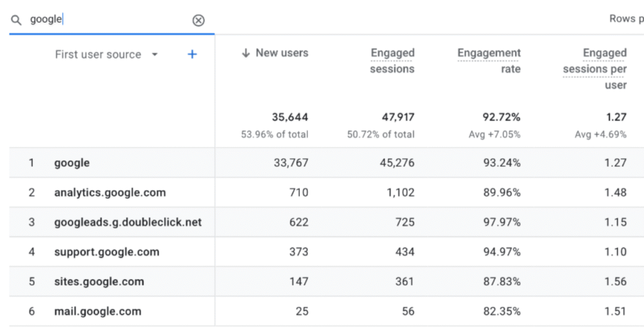The image size is (644, 331).
Task: Click the search magnifier icon
Action: (16, 20)
